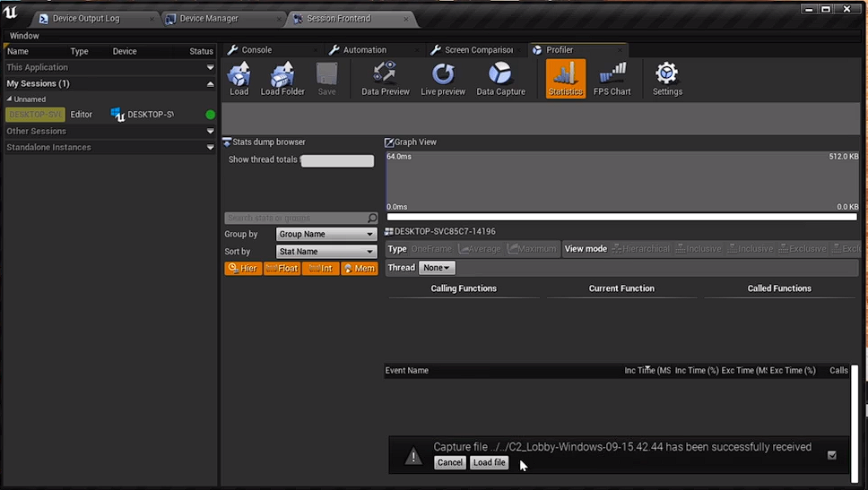
Task: Toggle Mem stats filter button
Action: (360, 268)
